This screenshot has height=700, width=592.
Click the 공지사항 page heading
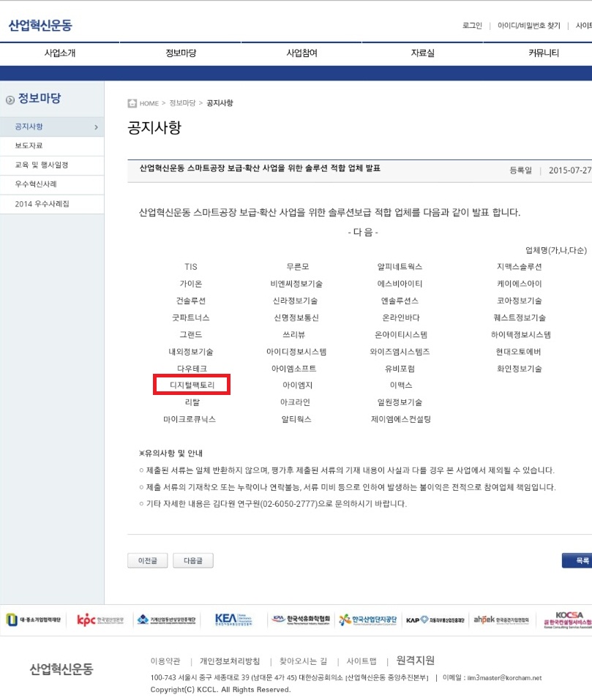(x=154, y=128)
